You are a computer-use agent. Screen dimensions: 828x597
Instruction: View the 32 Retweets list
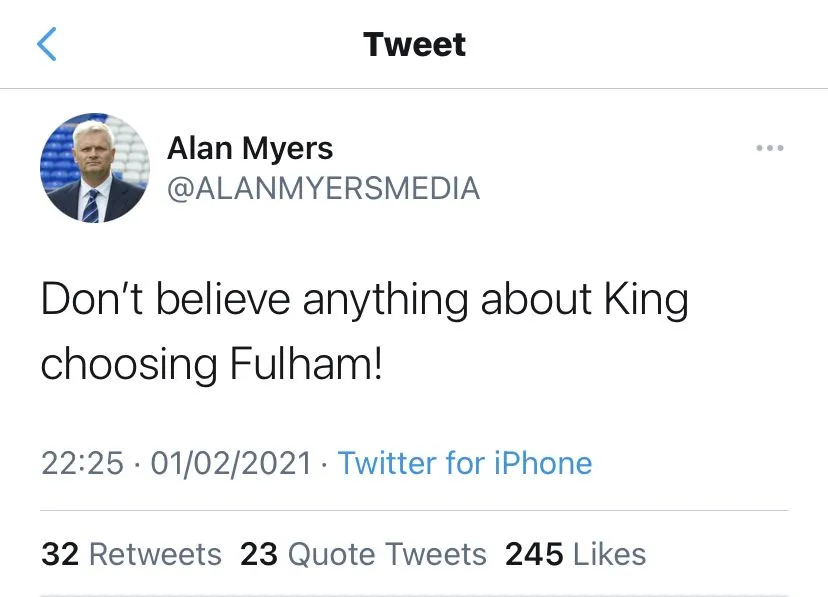[131, 554]
